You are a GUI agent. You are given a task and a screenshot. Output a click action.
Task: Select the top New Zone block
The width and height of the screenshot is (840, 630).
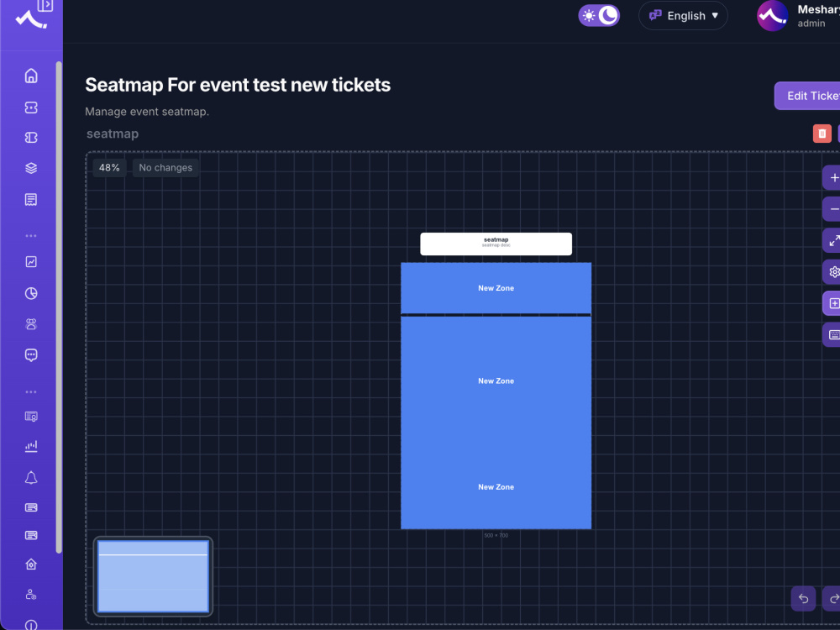click(x=496, y=287)
